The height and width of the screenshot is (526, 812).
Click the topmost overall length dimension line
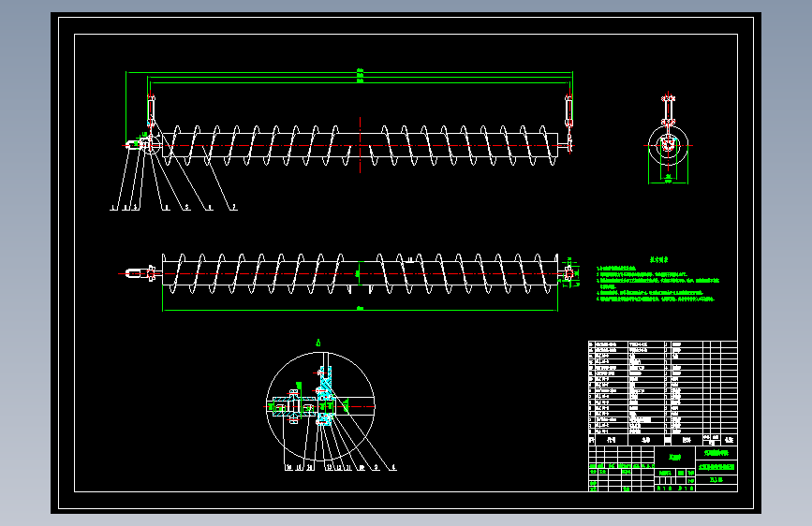[x=349, y=72]
